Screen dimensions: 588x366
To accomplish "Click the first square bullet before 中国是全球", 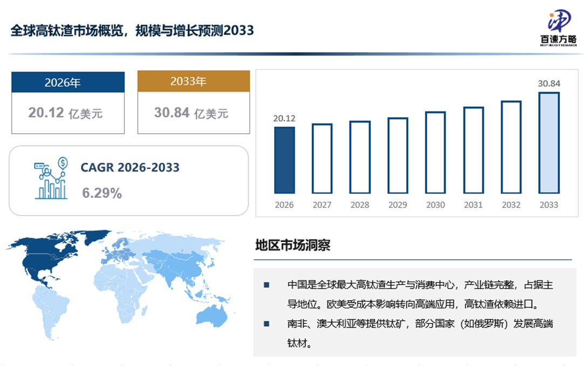I will [266, 285].
